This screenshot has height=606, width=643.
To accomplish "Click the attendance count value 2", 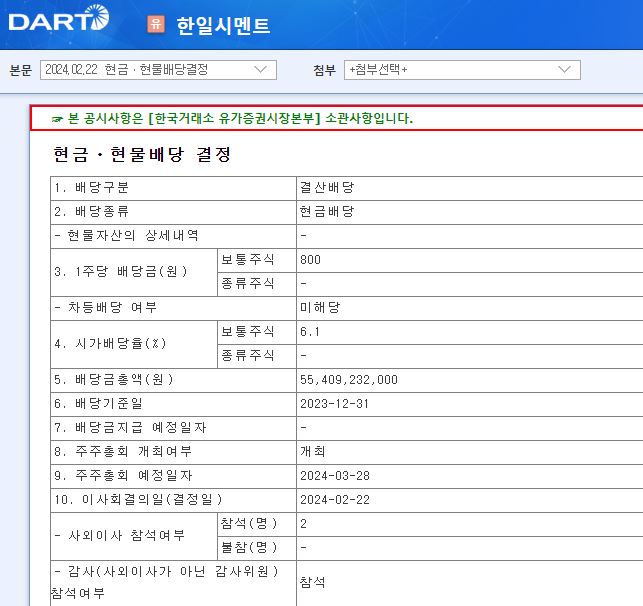I will [x=303, y=524].
